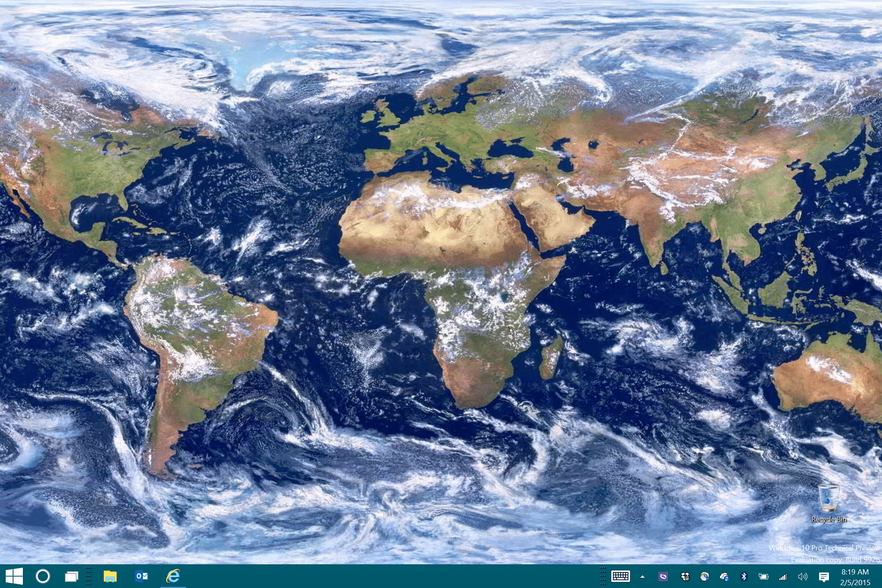The image size is (882, 588).
Task: Open Dropbox tray icon
Action: pos(685,577)
